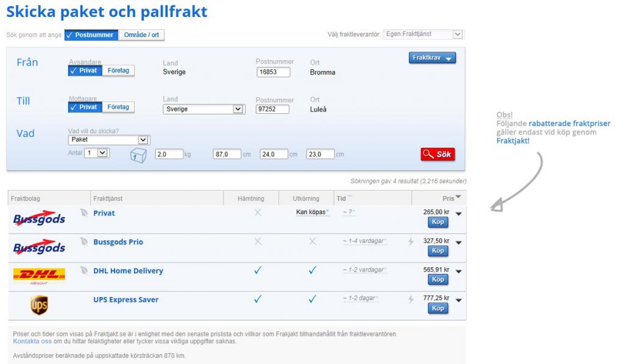Expand the Fraktkrav dropdown button

pos(432,58)
